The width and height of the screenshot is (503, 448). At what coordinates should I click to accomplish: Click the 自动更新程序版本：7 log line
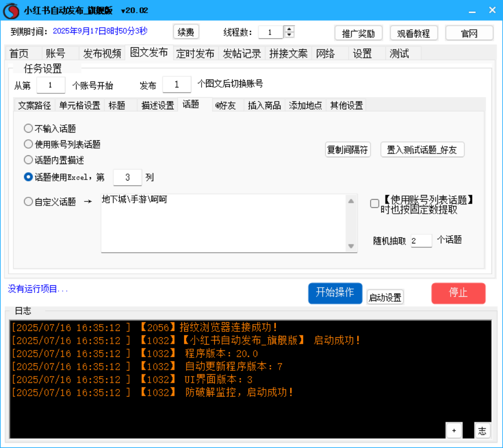(x=147, y=366)
